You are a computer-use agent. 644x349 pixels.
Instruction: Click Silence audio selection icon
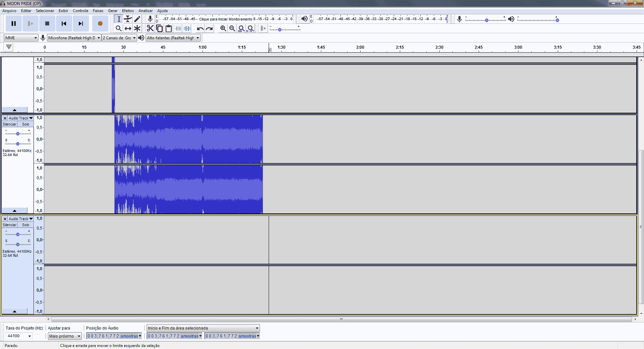187,29
